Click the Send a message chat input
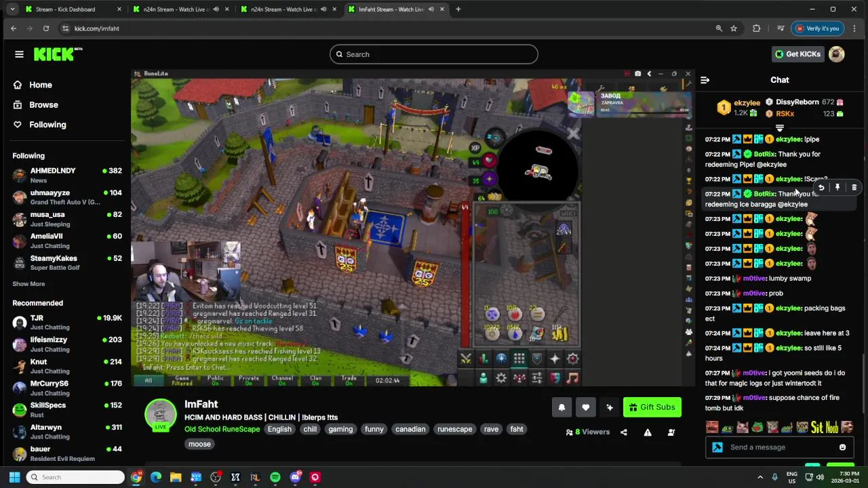This screenshot has height=488, width=868. pyautogui.click(x=780, y=447)
